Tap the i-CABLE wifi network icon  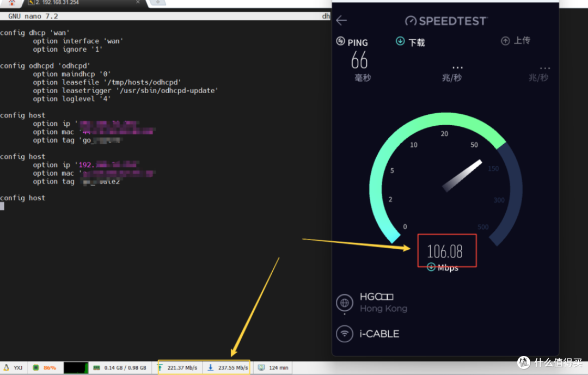point(345,334)
